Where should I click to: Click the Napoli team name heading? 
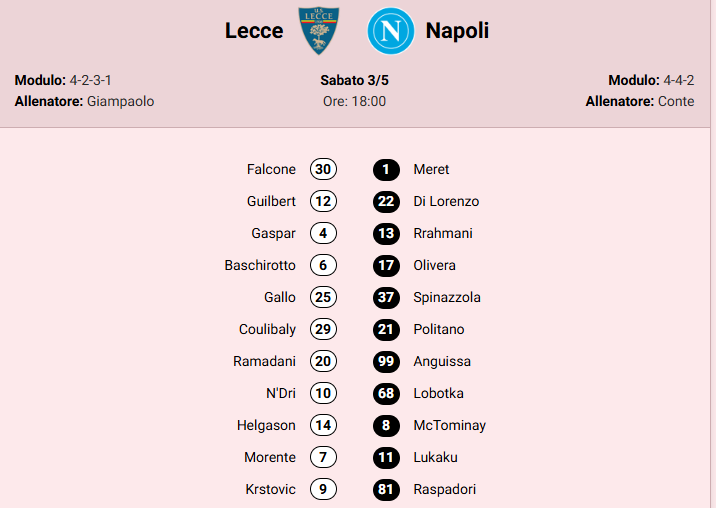coord(457,31)
